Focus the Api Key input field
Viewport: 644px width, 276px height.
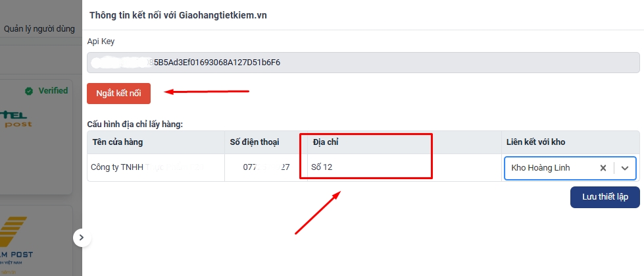point(364,63)
